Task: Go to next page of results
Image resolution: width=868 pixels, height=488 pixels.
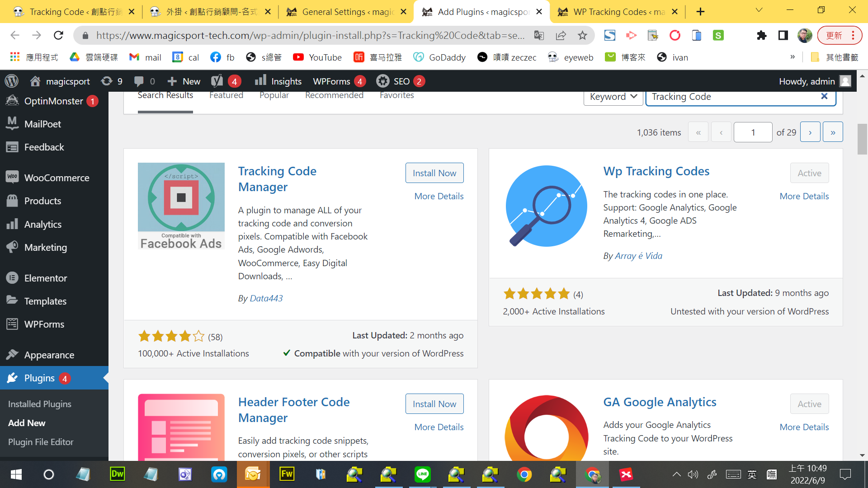Action: click(810, 132)
